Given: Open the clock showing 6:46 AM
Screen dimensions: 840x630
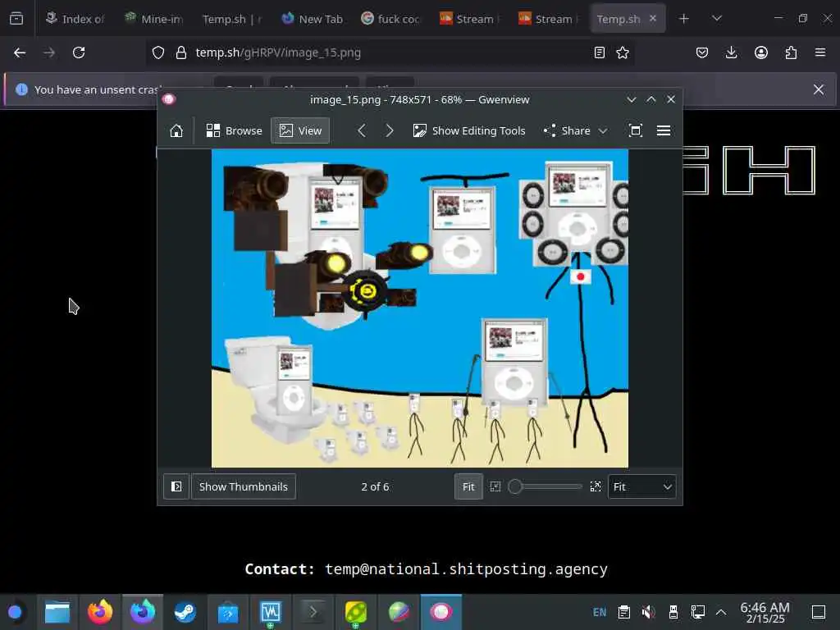Looking at the screenshot, I should click(765, 612).
